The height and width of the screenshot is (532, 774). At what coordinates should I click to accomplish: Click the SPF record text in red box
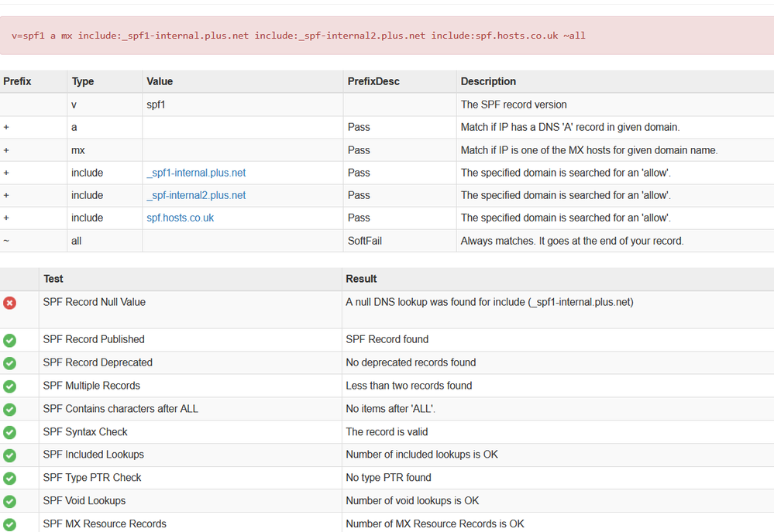click(x=298, y=36)
